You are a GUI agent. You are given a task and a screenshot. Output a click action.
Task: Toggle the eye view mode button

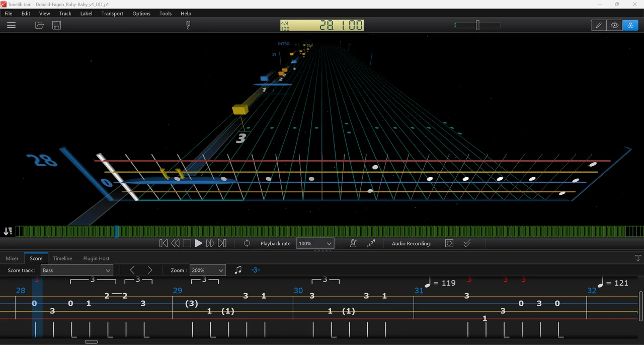point(614,25)
